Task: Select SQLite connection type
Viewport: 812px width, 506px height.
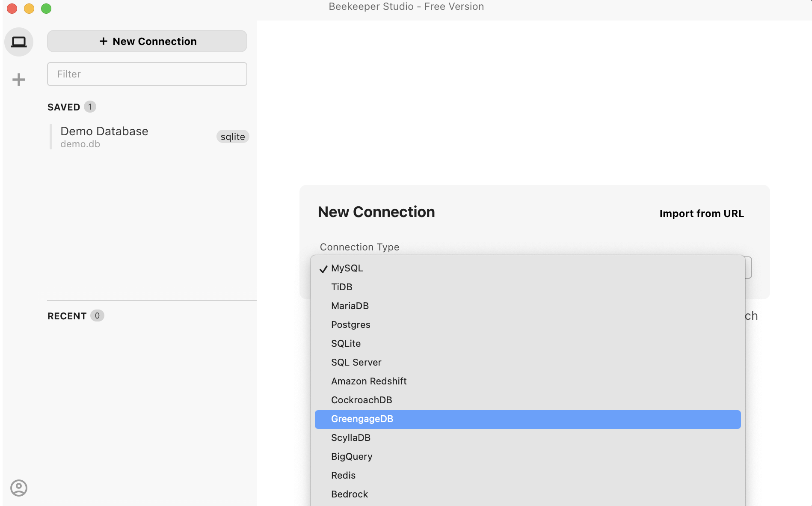Action: tap(528, 343)
